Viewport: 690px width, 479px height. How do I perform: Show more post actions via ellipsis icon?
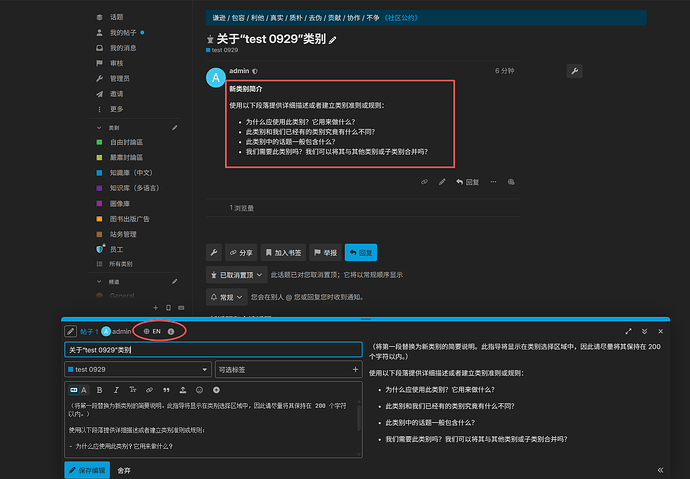click(x=493, y=182)
